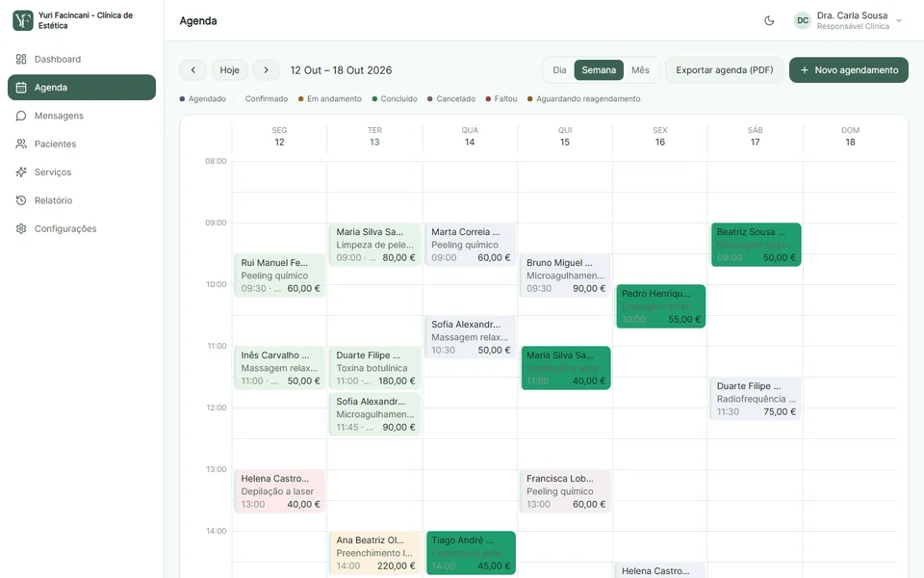Viewport: 924px width, 578px height.
Task: Switch to Dia view
Action: tap(559, 70)
